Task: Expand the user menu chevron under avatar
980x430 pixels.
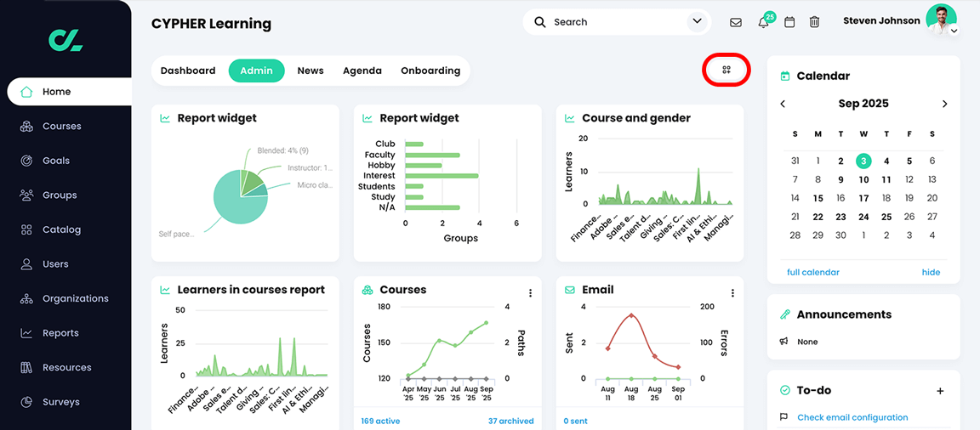Action: tap(953, 31)
